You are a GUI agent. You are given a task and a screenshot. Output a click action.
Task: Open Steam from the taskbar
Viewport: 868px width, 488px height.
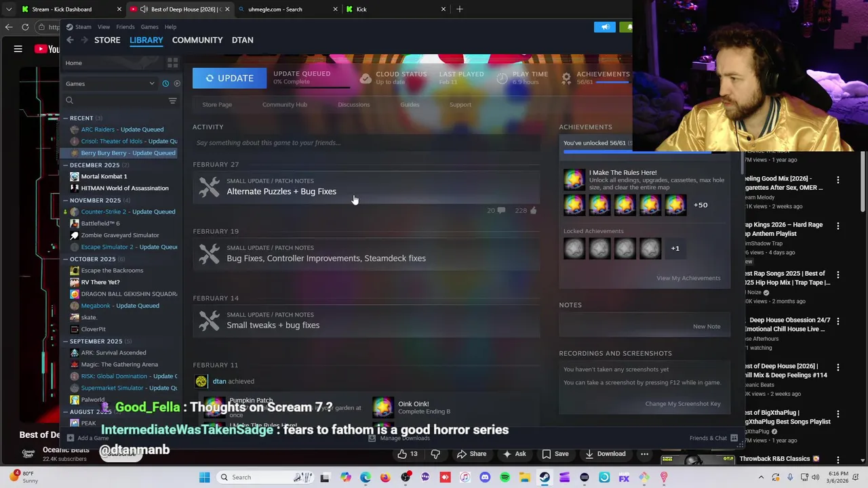click(545, 477)
